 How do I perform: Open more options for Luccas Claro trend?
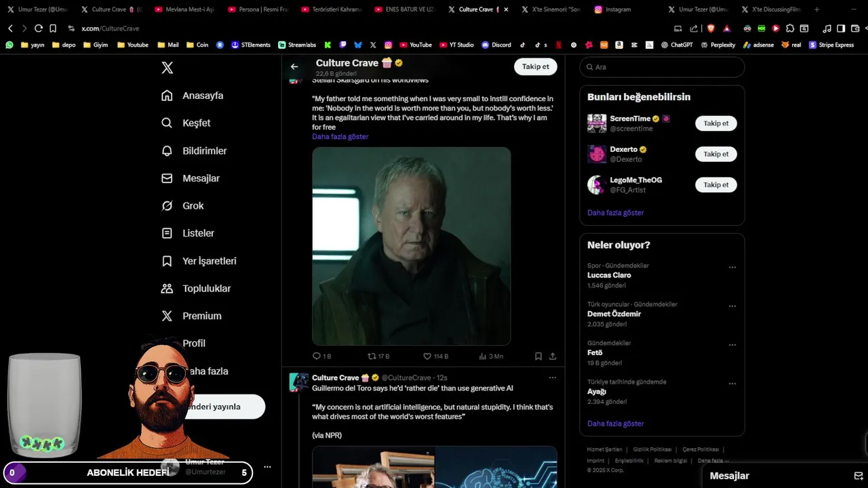click(x=732, y=268)
